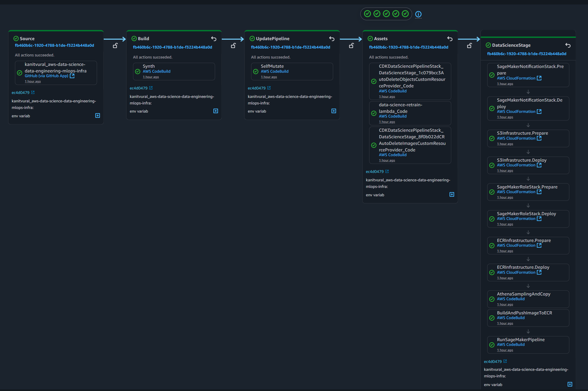Toggle the transition lock between Assets and DataScienceStage
The image size is (588, 391).
pyautogui.click(x=469, y=46)
